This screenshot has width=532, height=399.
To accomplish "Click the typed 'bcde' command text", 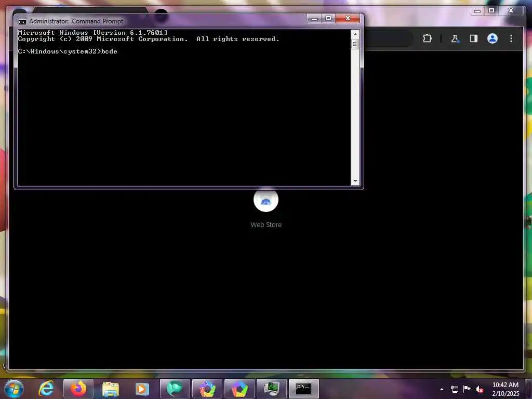I will (109, 51).
